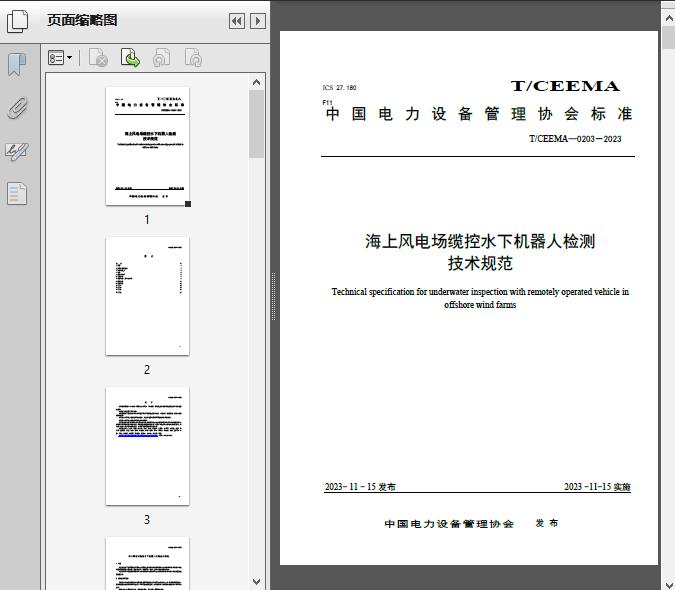Open the Page Thumbnails panel icon

pos(17,21)
